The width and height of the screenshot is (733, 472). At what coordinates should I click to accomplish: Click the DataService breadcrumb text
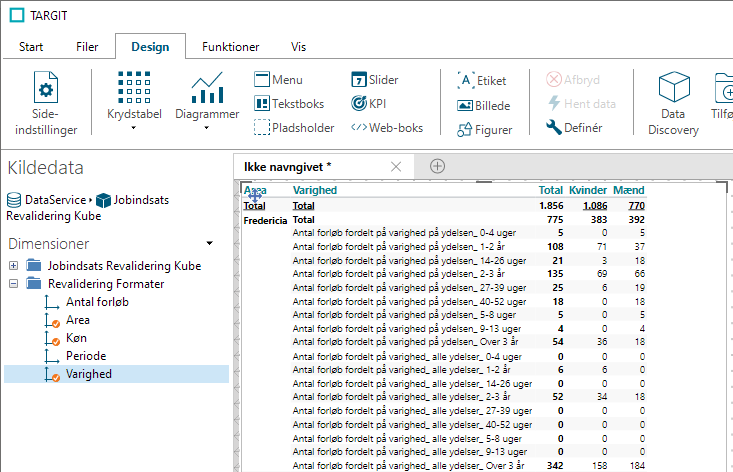(x=56, y=200)
